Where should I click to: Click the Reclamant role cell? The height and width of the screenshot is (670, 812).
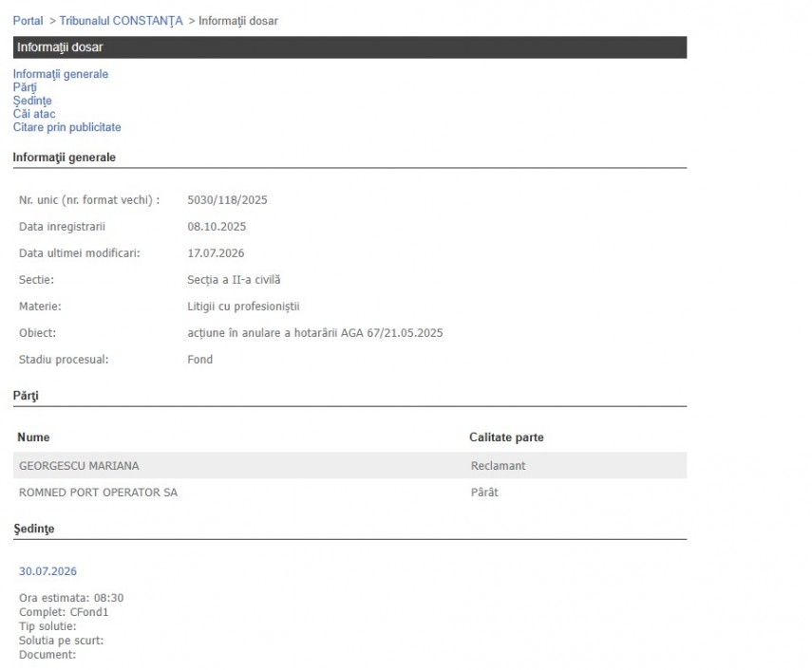[x=499, y=466]
